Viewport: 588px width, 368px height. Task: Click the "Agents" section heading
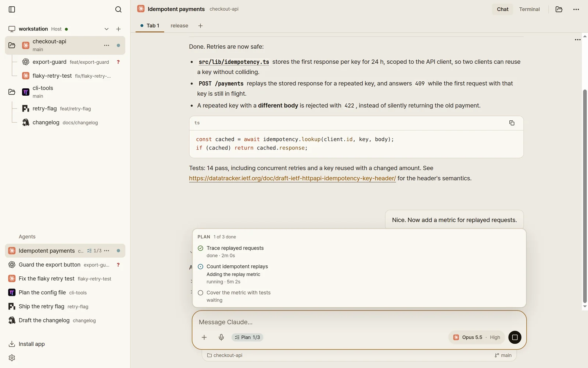click(x=27, y=237)
